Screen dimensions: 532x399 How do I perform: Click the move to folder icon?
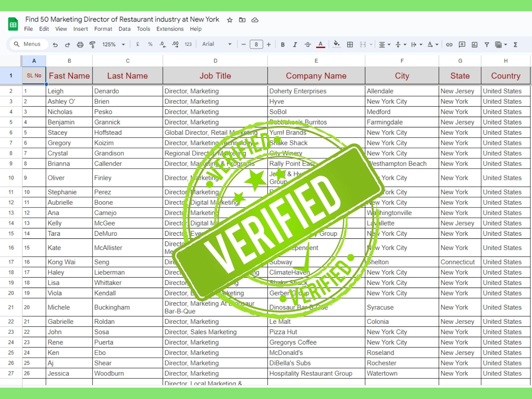click(x=242, y=20)
